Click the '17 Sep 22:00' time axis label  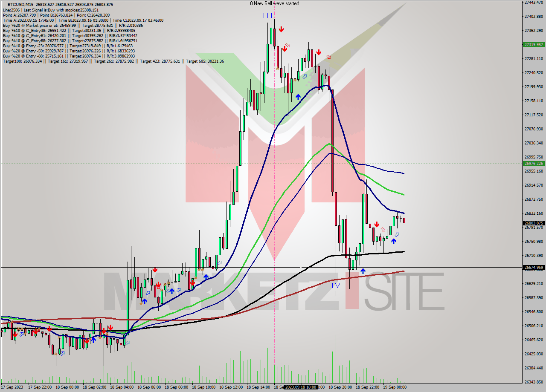click(40, 387)
